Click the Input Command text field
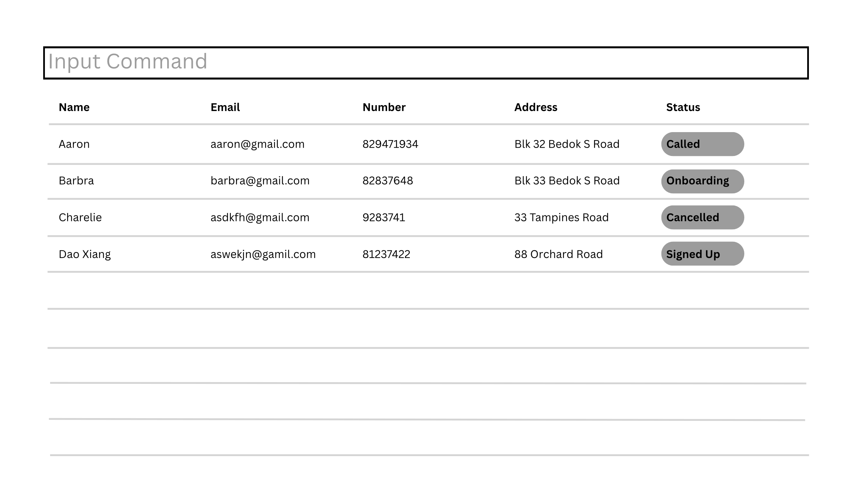Image resolution: width=868 pixels, height=489 pixels. (x=426, y=63)
